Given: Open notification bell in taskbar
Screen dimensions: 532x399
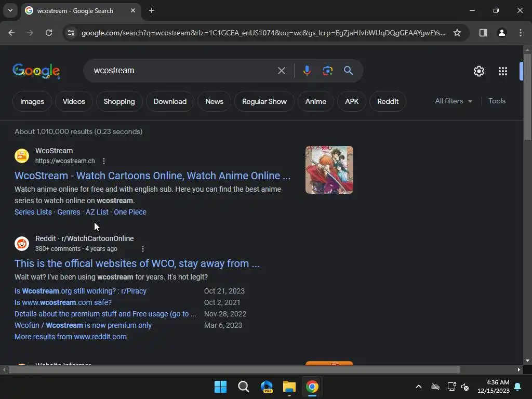Looking at the screenshot, I should [x=518, y=387].
